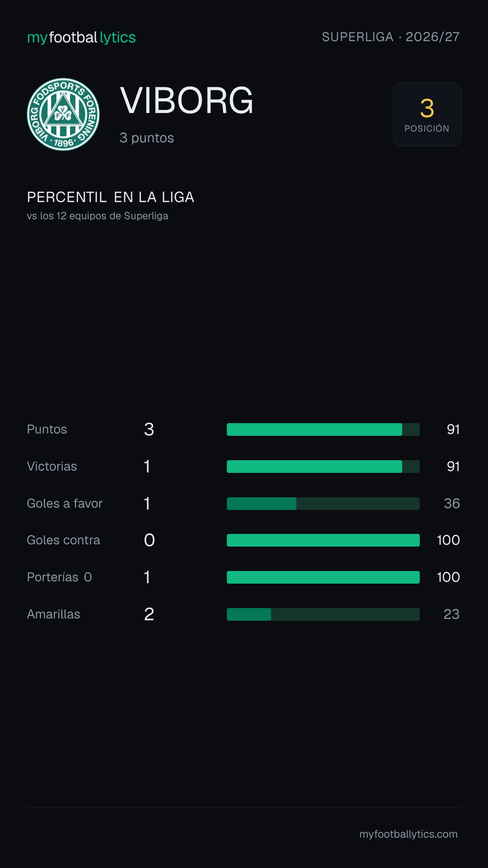Click the Superliga 2026/27 season label
488x868 pixels.
click(x=391, y=37)
